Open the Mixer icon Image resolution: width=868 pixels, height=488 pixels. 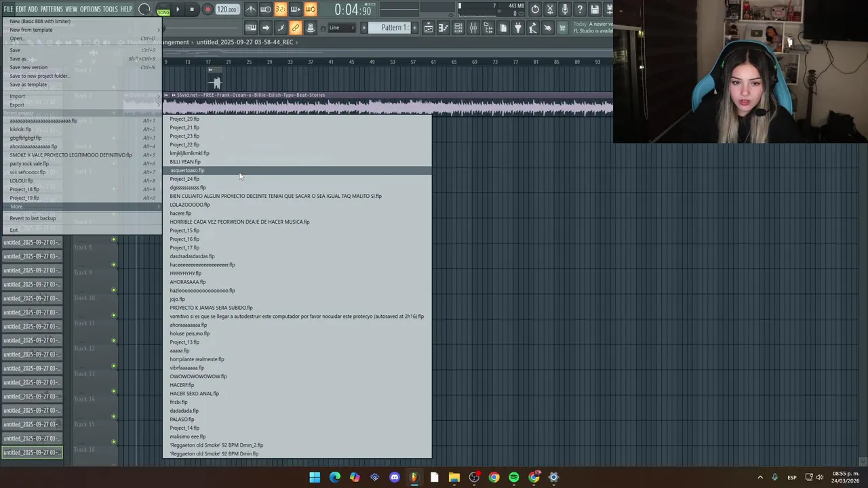point(473,28)
